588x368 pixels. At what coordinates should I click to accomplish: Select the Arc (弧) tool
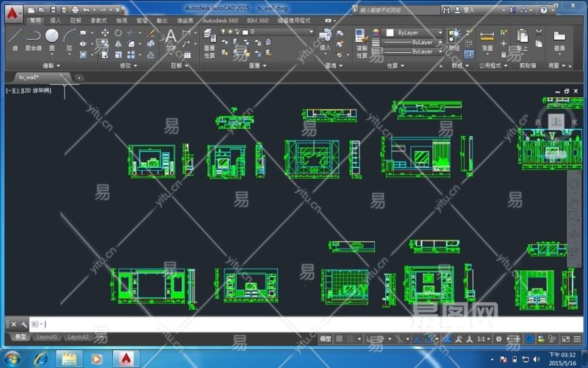[69, 40]
